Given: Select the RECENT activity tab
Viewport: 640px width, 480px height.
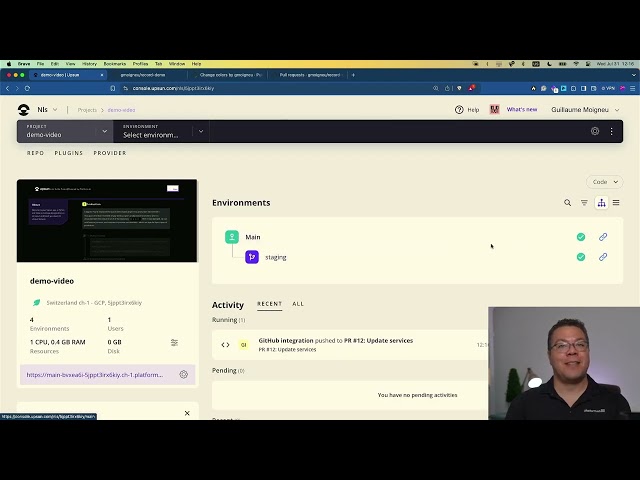Looking at the screenshot, I should (269, 304).
